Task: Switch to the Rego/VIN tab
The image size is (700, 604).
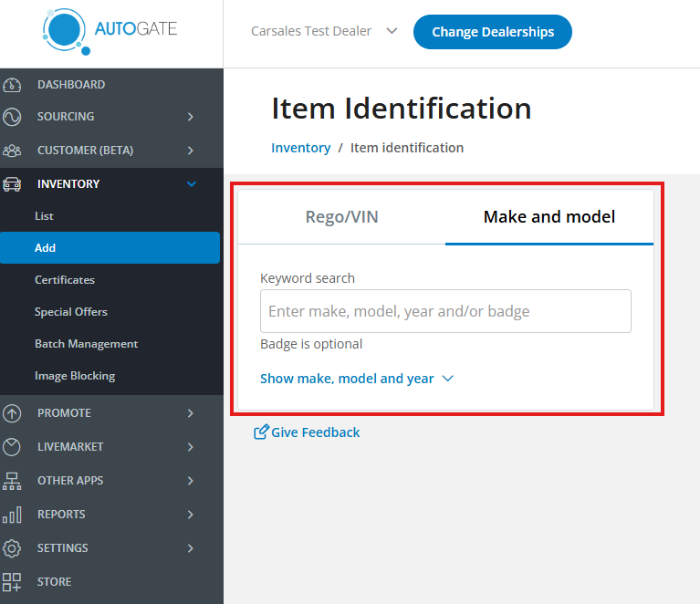Action: [x=341, y=217]
